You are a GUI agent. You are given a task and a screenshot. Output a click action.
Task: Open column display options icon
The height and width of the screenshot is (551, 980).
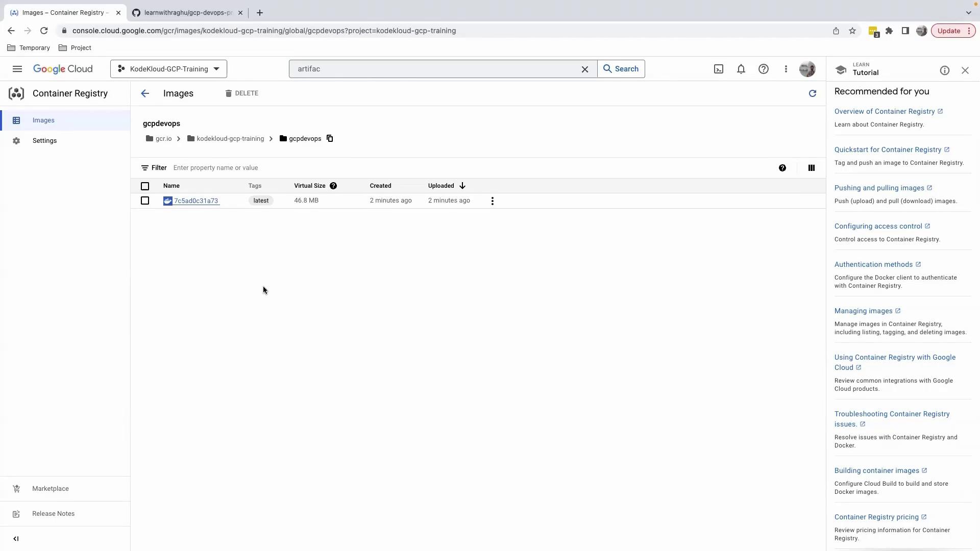coord(811,168)
